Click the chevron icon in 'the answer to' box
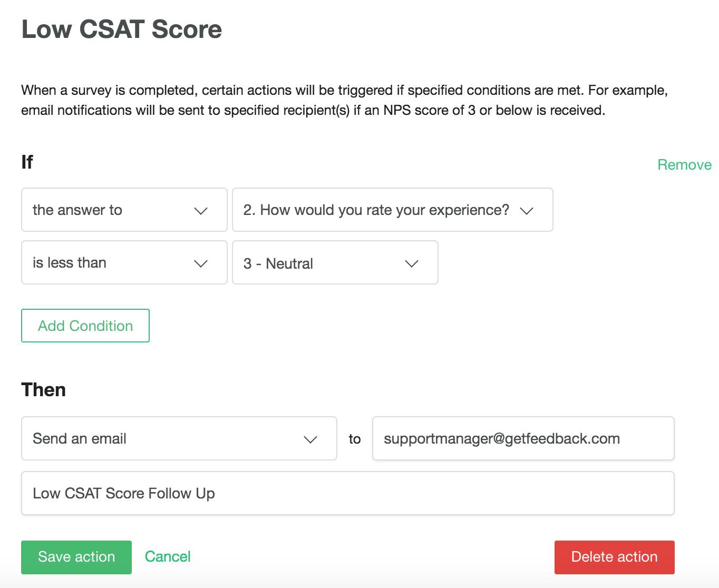The width and height of the screenshot is (719, 588). [201, 211]
